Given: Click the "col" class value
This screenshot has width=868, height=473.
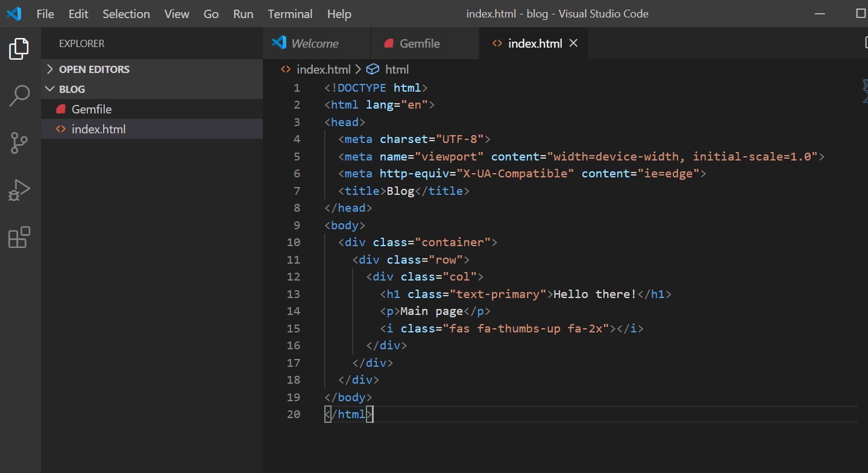Looking at the screenshot, I should pos(459,277).
